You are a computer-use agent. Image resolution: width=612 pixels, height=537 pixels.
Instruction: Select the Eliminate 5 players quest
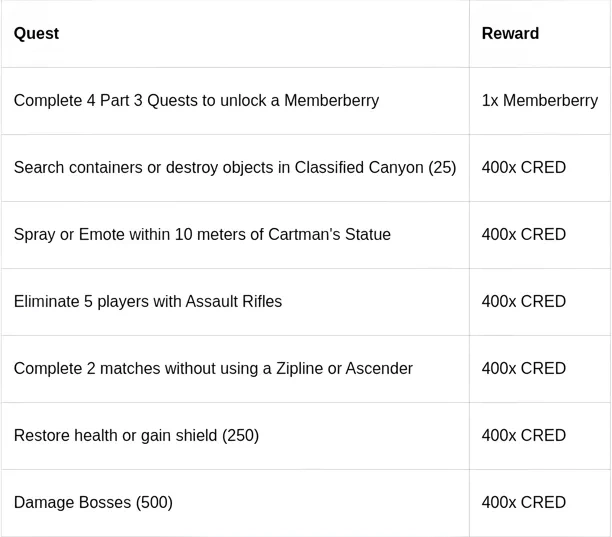(148, 302)
